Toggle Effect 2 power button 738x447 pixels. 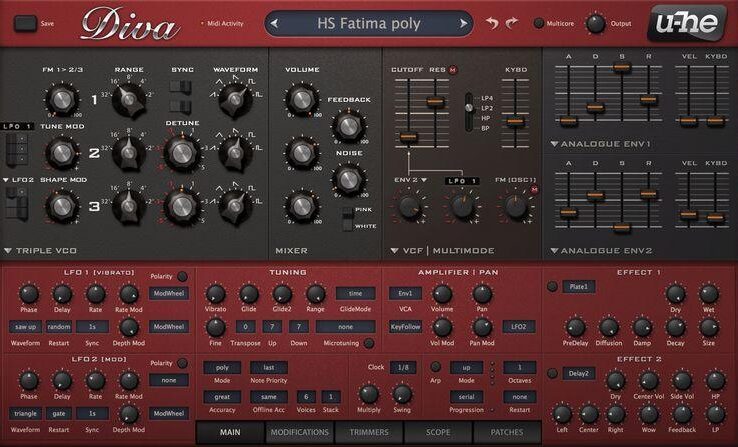pyautogui.click(x=553, y=374)
